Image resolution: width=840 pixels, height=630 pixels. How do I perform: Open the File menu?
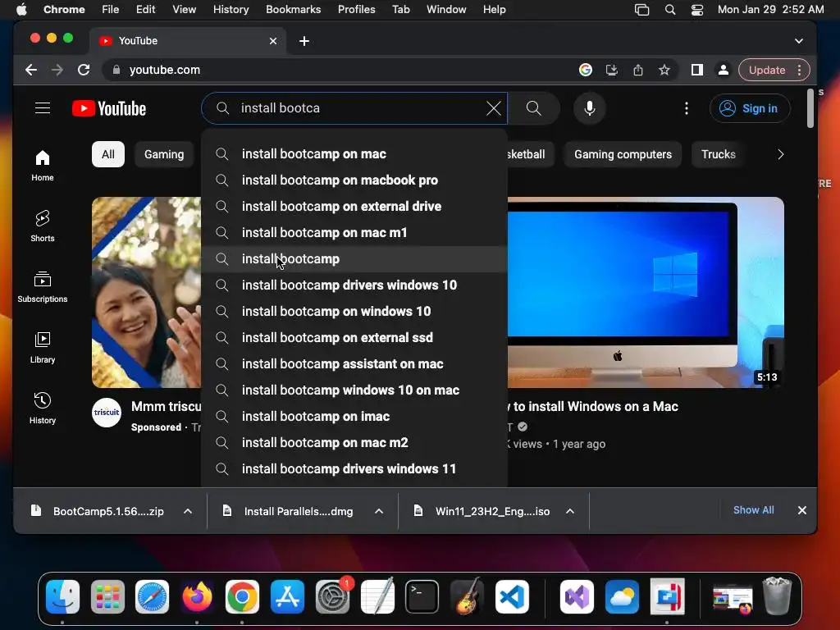point(111,10)
